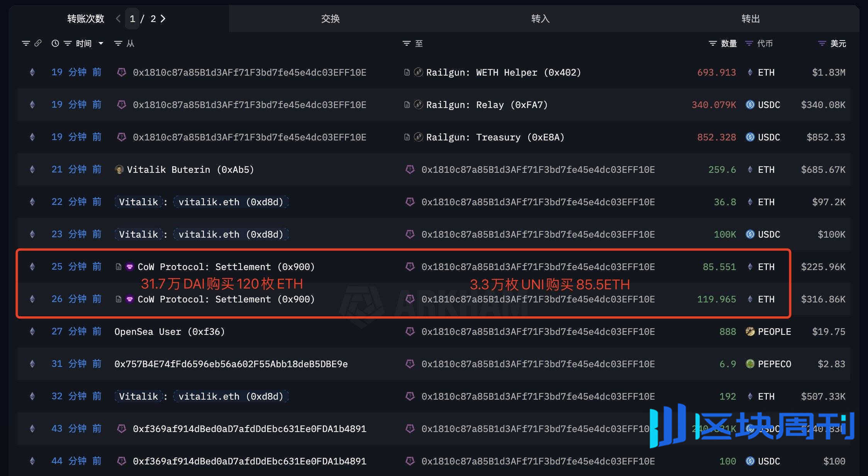The image size is (868, 476).
Task: Open address 0x757B4E74fFd6596eb56a602F55Abb18deB5DBE9e
Action: pyautogui.click(x=231, y=364)
